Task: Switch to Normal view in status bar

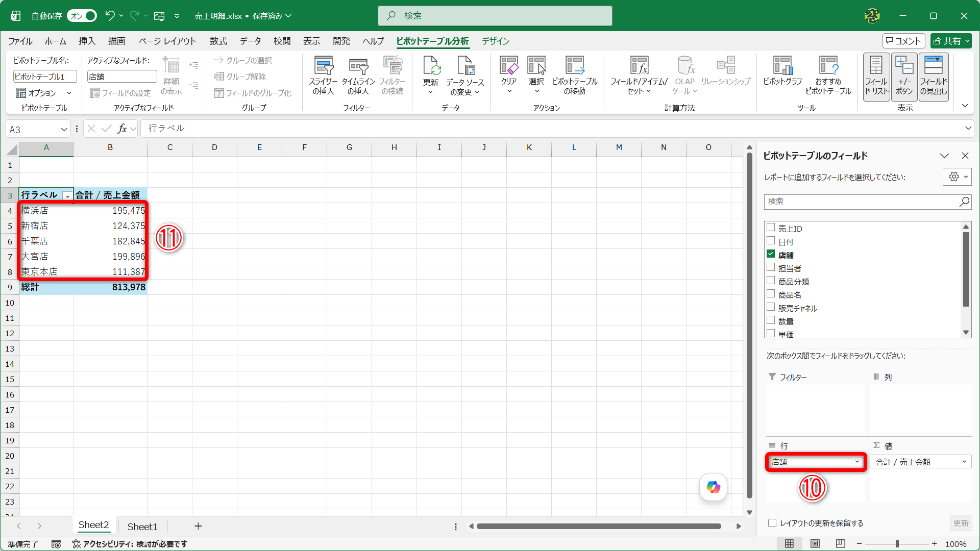Action: tap(789, 544)
